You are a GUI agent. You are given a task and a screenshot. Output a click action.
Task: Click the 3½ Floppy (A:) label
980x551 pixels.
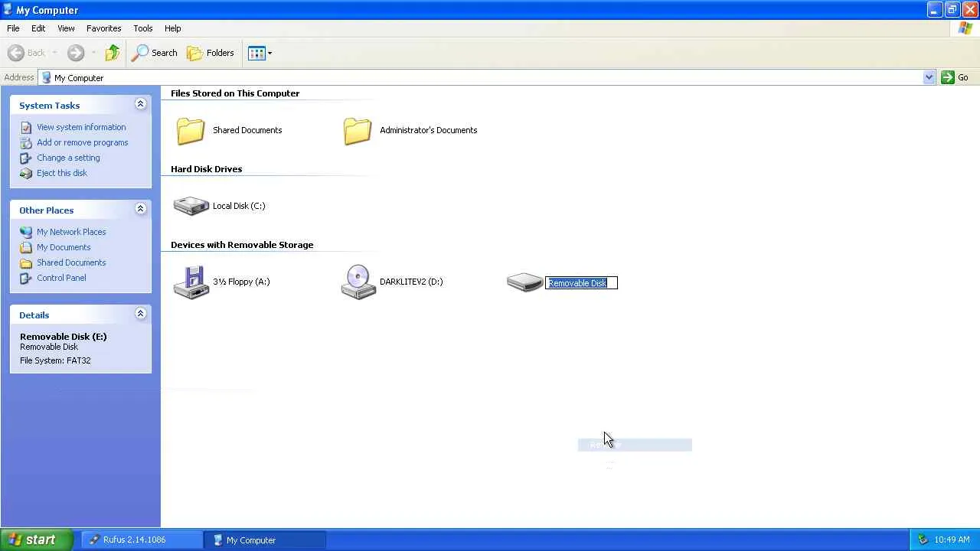pyautogui.click(x=241, y=282)
